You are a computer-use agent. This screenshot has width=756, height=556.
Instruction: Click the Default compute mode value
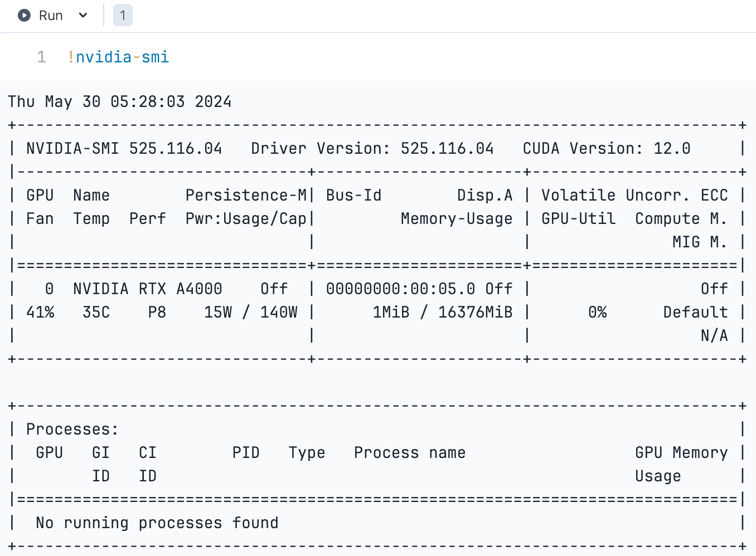click(695, 312)
